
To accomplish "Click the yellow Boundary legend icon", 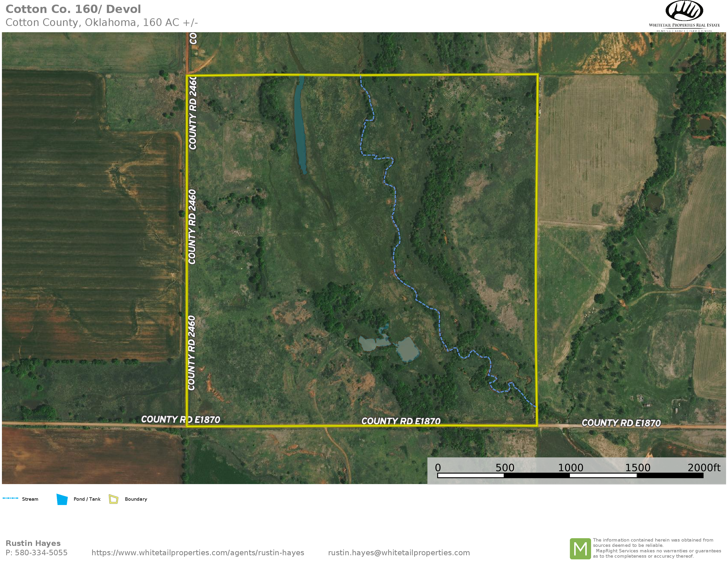I will [x=114, y=499].
